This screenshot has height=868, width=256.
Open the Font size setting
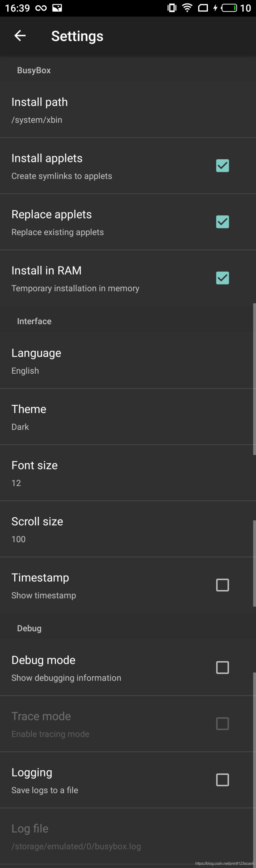tap(128, 473)
